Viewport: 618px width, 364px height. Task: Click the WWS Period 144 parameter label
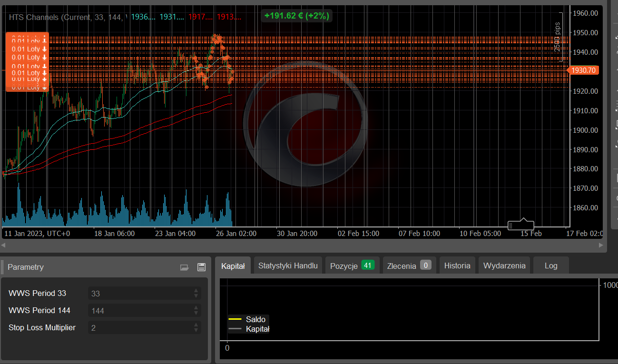[x=39, y=310]
